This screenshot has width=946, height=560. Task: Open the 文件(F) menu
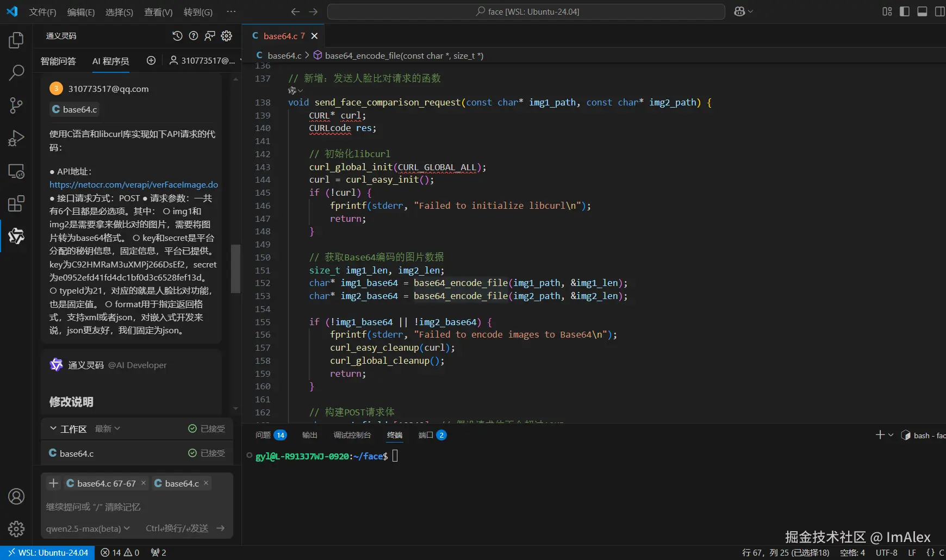(x=42, y=12)
